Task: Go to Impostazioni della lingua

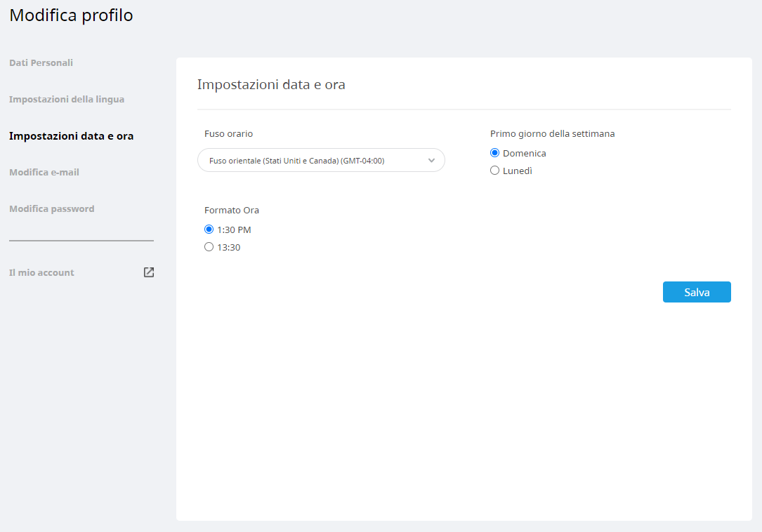Action: (67, 99)
